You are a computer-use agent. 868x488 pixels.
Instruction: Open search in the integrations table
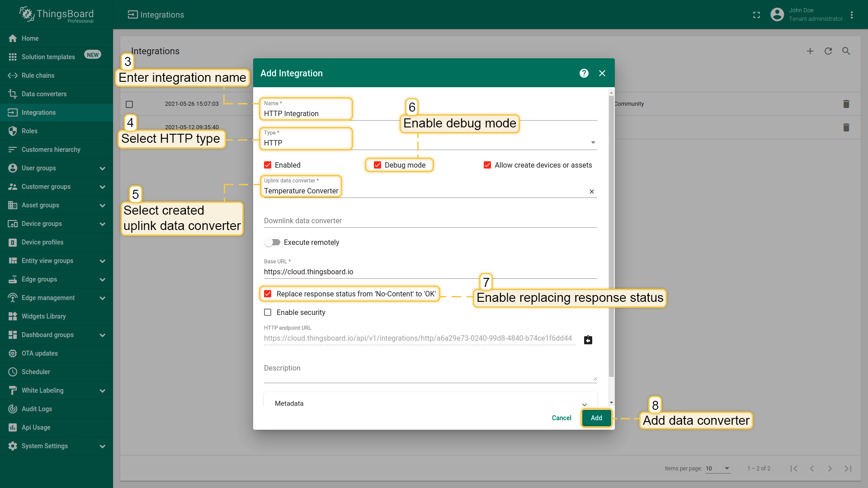coord(846,51)
